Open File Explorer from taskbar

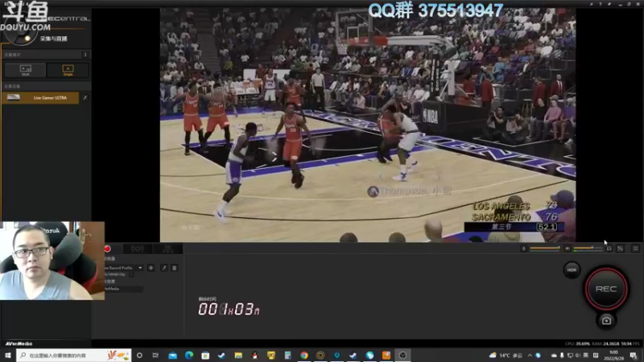(x=238, y=355)
